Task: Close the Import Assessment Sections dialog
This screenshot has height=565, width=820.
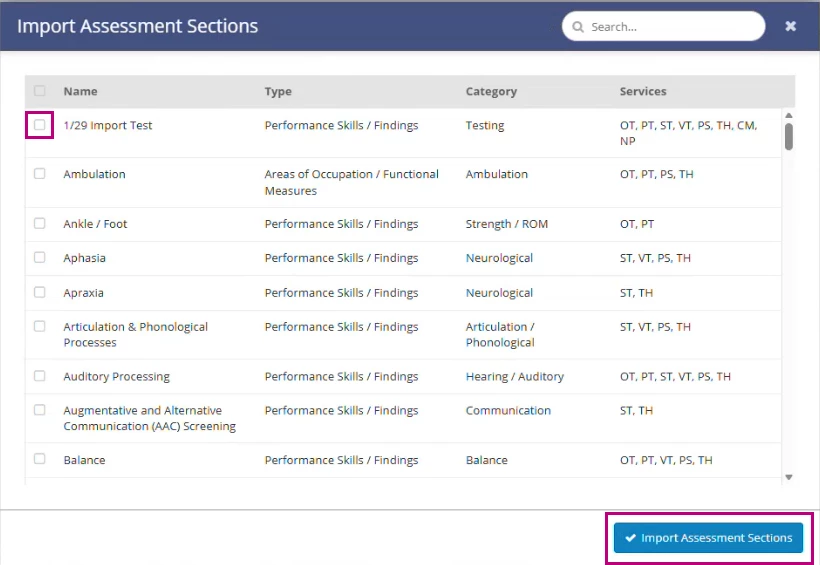Action: click(790, 26)
